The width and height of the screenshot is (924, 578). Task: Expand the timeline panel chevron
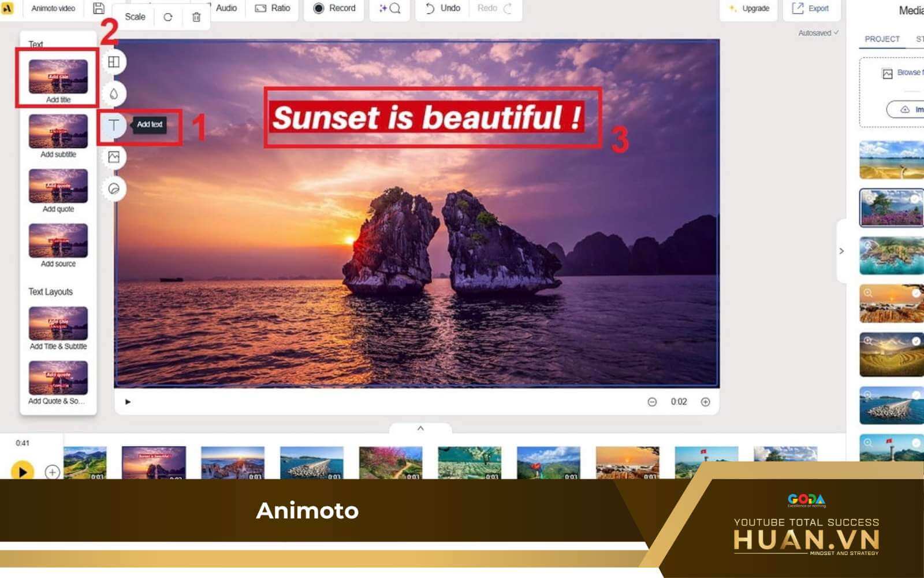[420, 428]
